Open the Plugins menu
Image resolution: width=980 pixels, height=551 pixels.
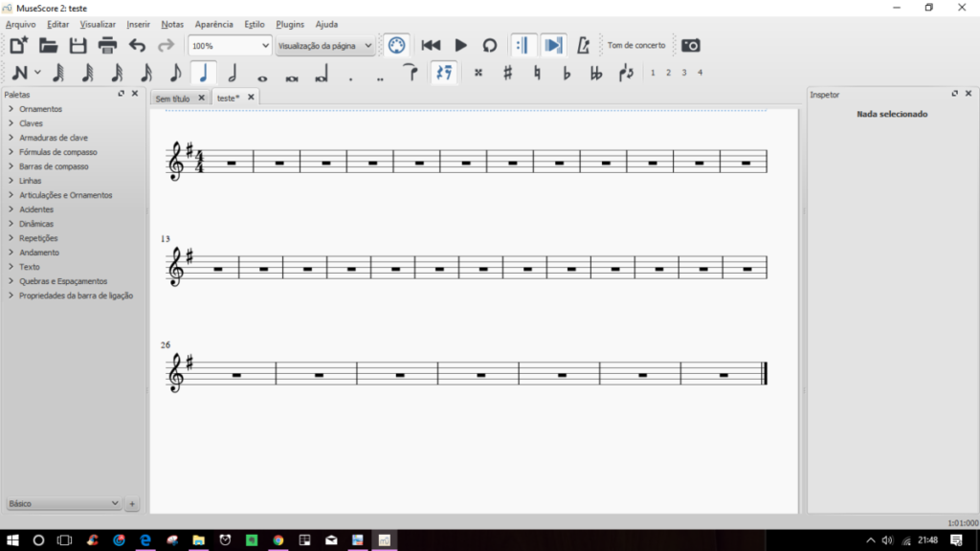point(290,24)
